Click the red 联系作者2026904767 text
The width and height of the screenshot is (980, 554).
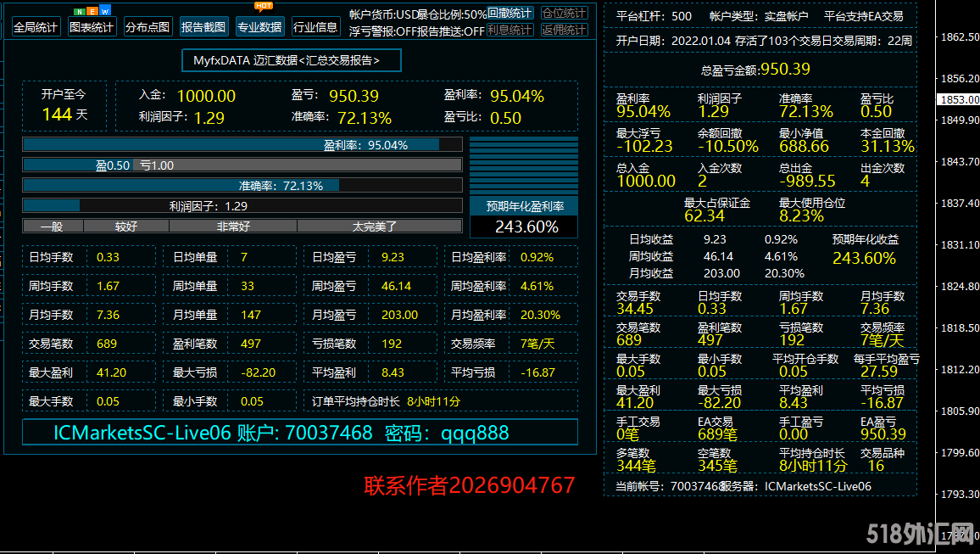[x=469, y=485]
